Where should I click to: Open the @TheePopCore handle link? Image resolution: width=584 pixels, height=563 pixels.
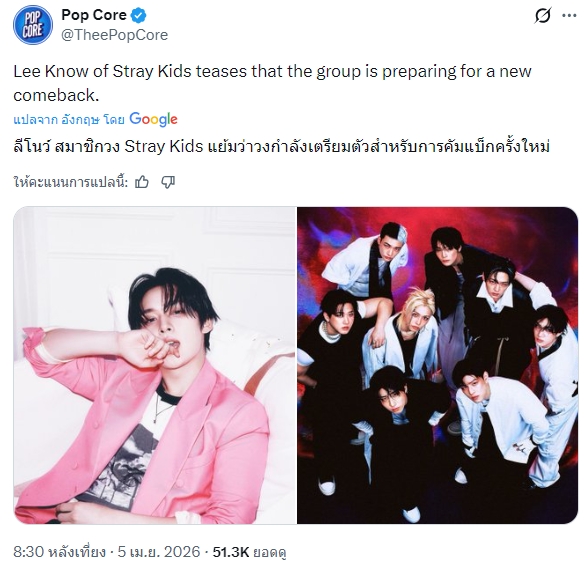click(x=114, y=35)
